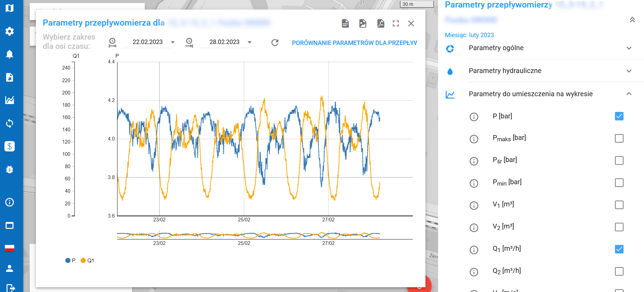Click the chart range navigator strip
Screen dimensions: 644x292
coord(248,235)
